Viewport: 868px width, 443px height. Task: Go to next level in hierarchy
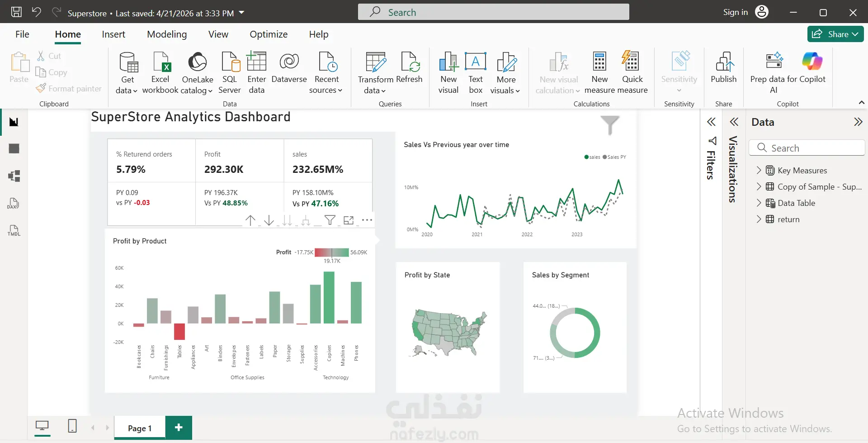click(x=287, y=220)
